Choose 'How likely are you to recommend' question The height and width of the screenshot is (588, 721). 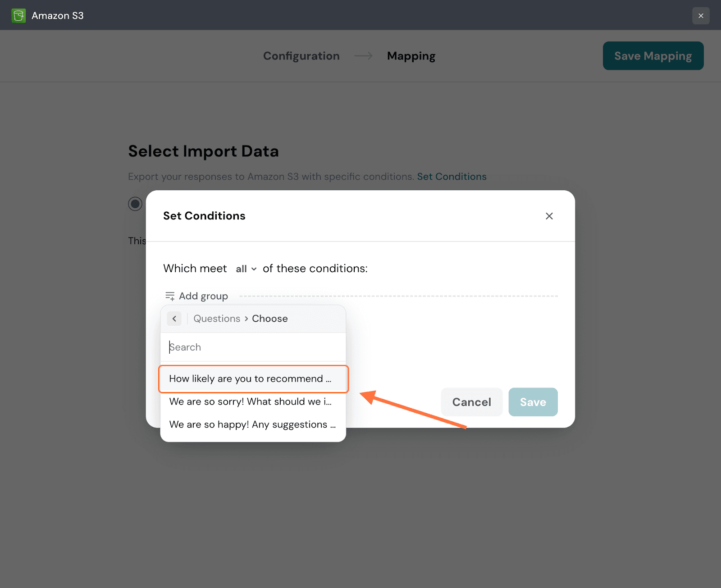click(250, 379)
